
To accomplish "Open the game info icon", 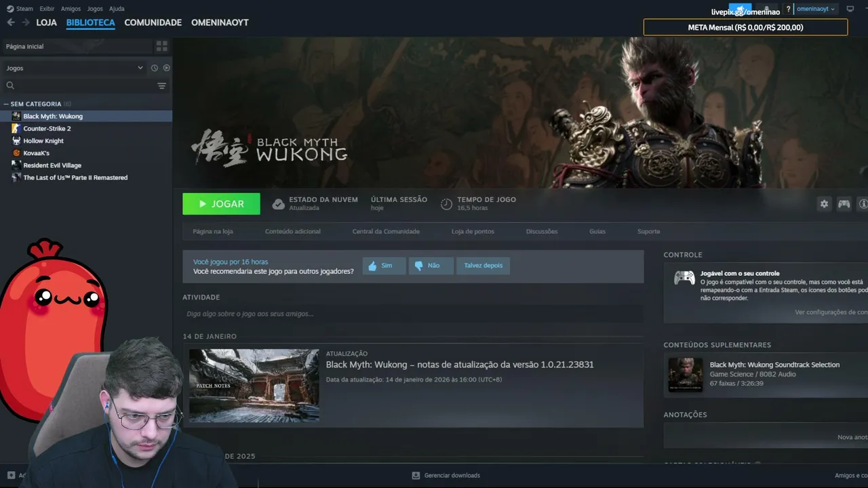I will pyautogui.click(x=863, y=204).
